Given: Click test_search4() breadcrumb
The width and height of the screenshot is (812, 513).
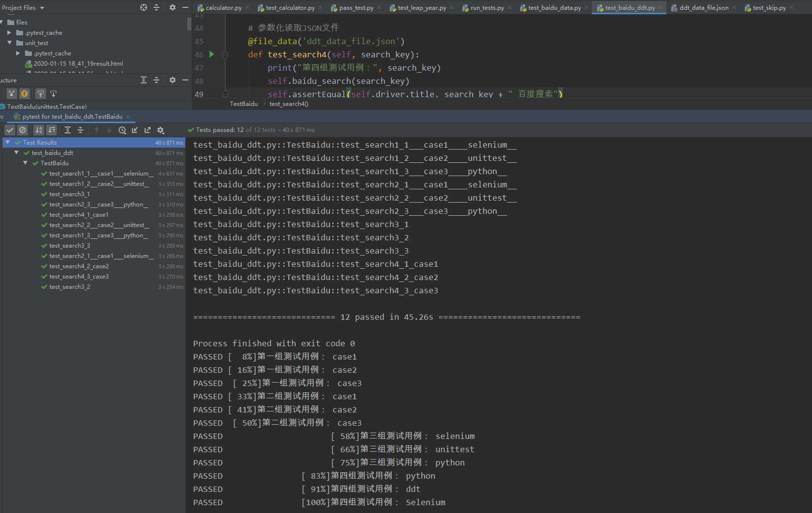Looking at the screenshot, I should [289, 103].
